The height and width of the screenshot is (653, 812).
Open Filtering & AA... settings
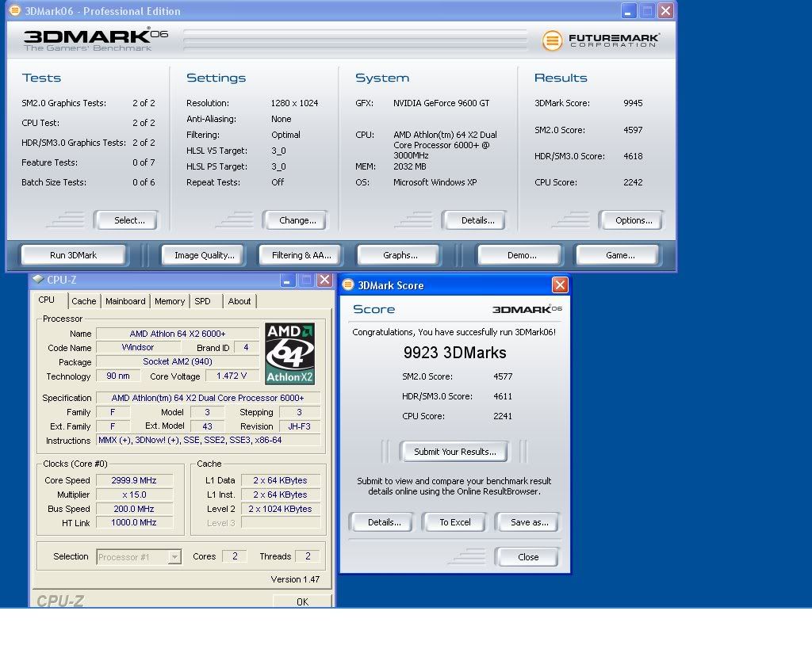pyautogui.click(x=300, y=255)
